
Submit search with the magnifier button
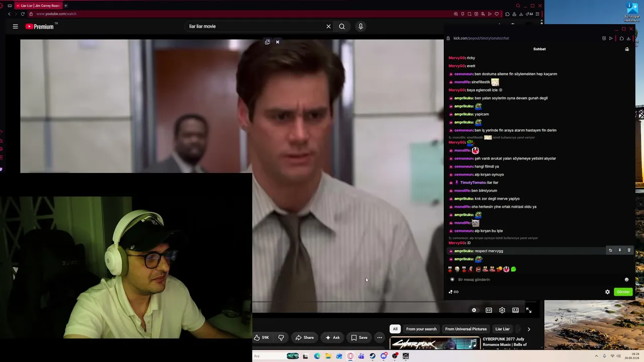342,27
